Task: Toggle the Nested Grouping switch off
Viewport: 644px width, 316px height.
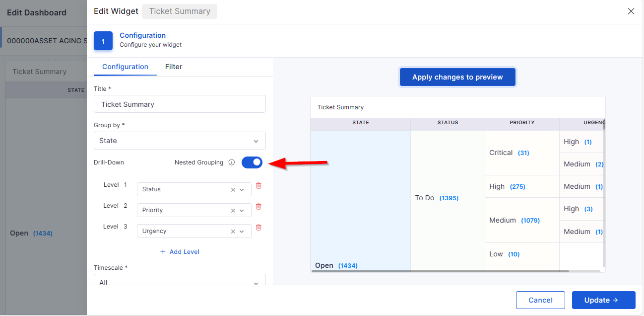Action: click(x=252, y=162)
